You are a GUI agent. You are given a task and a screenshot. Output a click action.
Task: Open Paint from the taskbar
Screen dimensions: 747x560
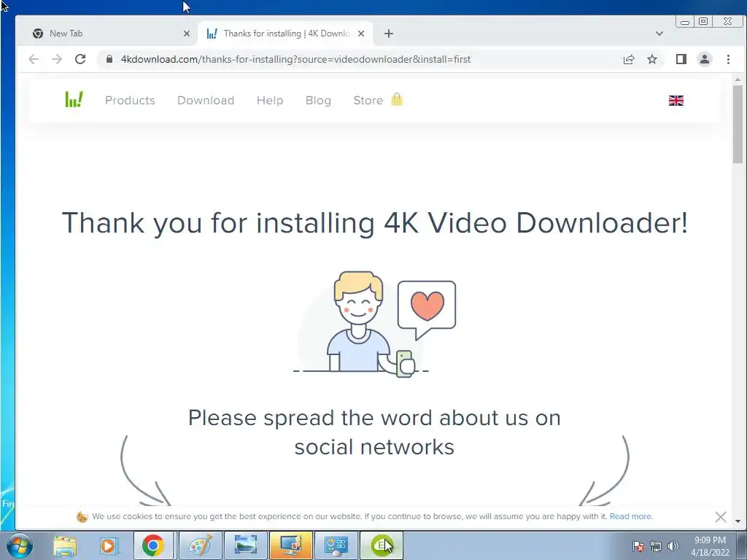coord(201,545)
